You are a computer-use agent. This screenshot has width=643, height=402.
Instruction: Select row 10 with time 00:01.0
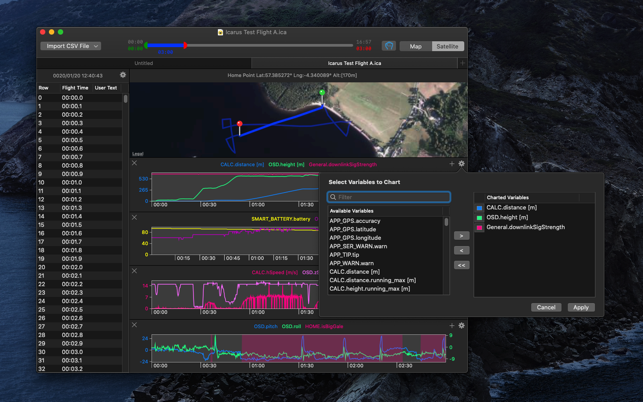(80, 183)
